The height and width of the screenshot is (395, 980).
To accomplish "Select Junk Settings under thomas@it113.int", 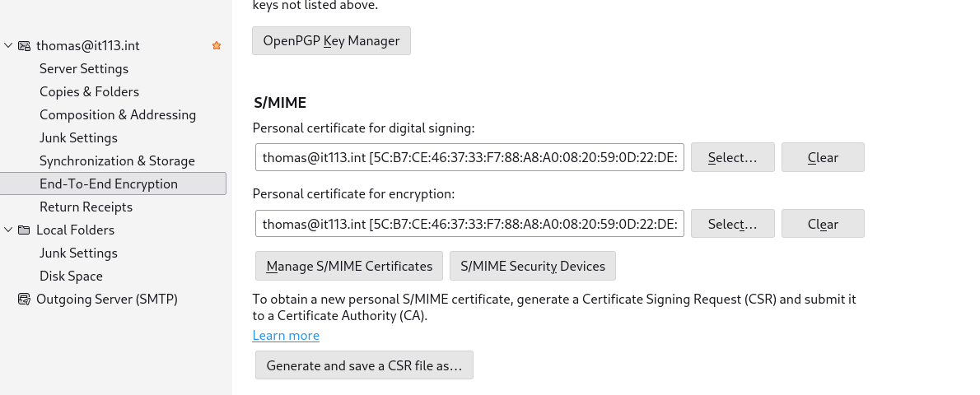I will (x=78, y=138).
